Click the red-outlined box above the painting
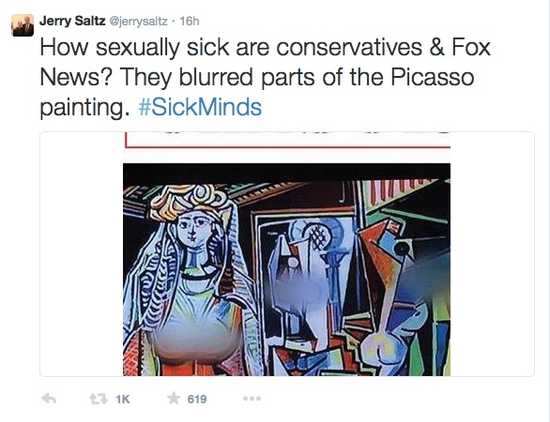The width and height of the screenshot is (550, 422). (288, 140)
